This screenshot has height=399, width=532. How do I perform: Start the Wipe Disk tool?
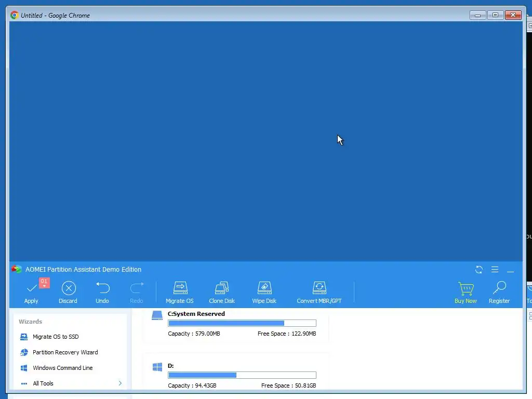click(x=264, y=293)
